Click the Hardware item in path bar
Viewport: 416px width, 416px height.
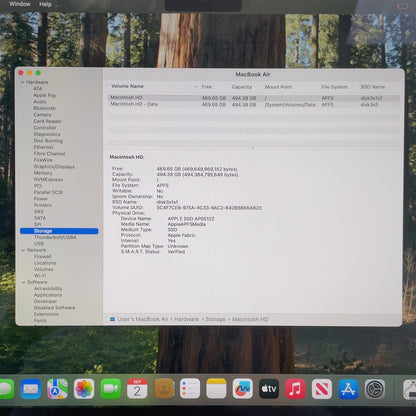point(186,319)
